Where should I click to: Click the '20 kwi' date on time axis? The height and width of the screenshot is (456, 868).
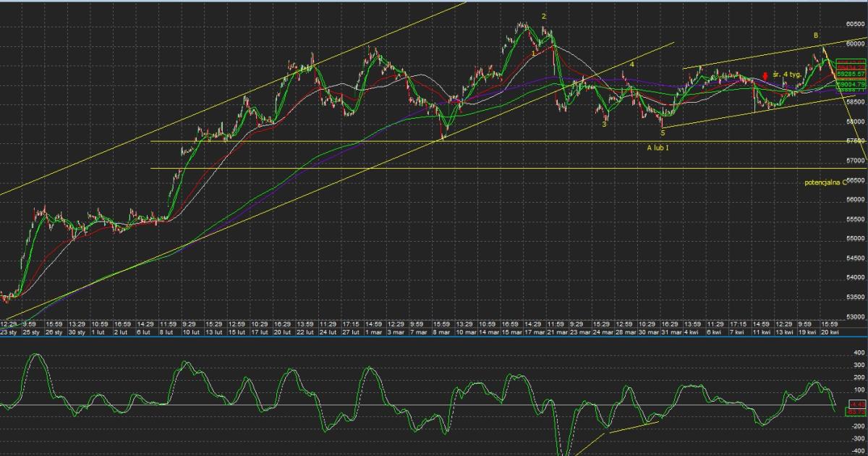(x=830, y=332)
